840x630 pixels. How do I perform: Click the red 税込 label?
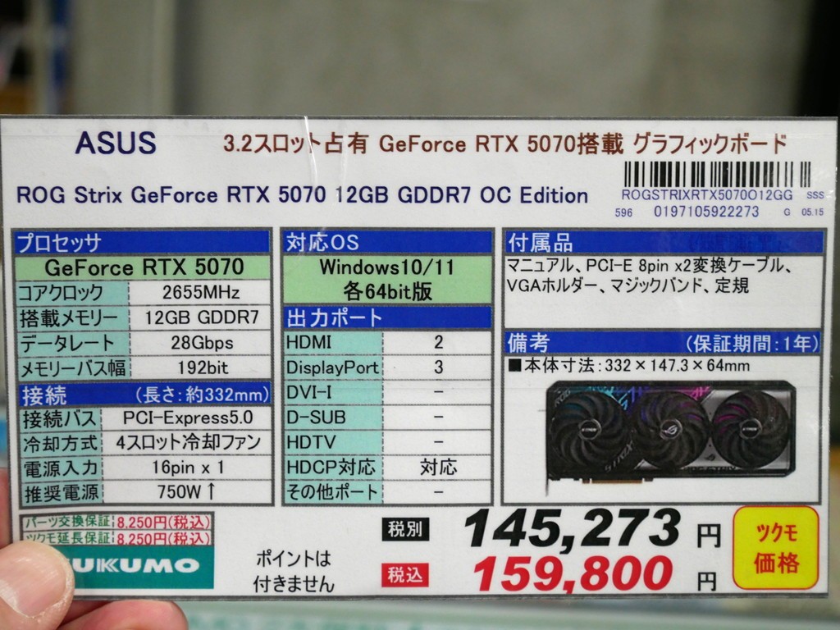click(x=405, y=575)
